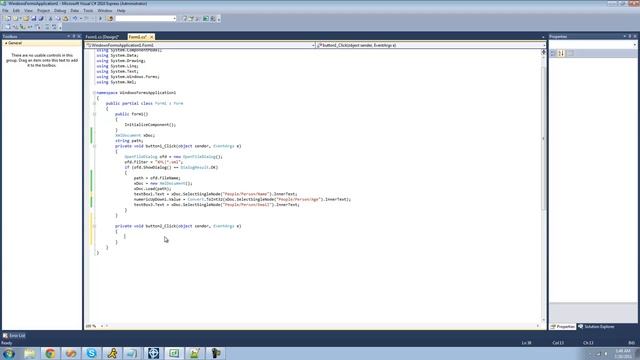
Task: Open the File menu
Action: point(5,11)
